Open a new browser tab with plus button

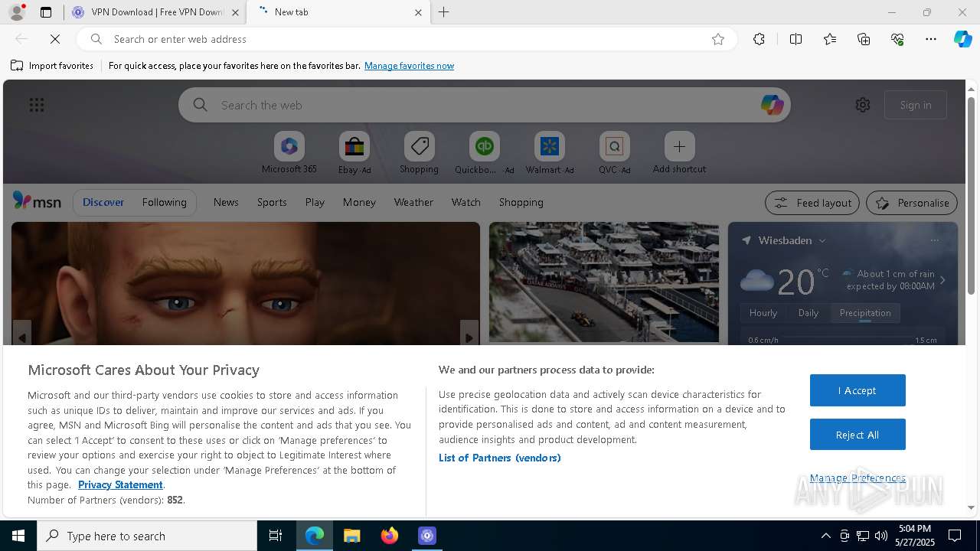click(444, 12)
